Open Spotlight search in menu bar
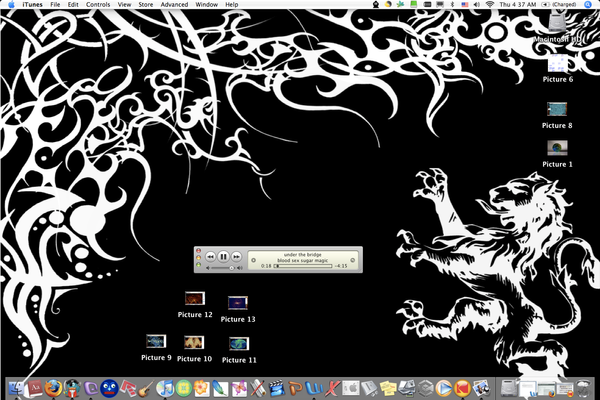This screenshot has width=600, height=400. tap(588, 5)
